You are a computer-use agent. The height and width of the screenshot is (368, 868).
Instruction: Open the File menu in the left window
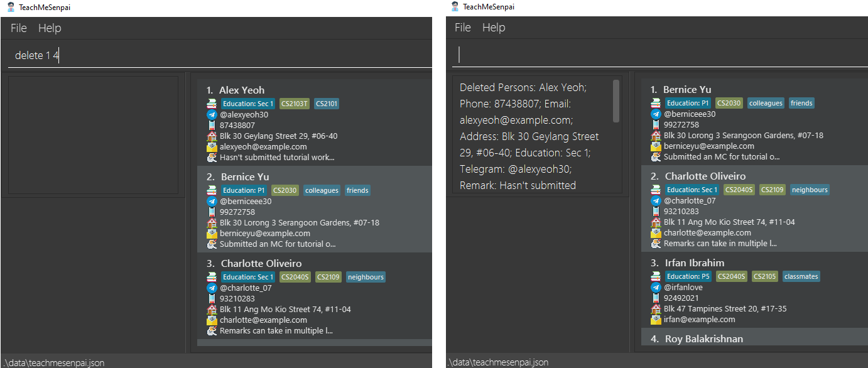(x=19, y=28)
